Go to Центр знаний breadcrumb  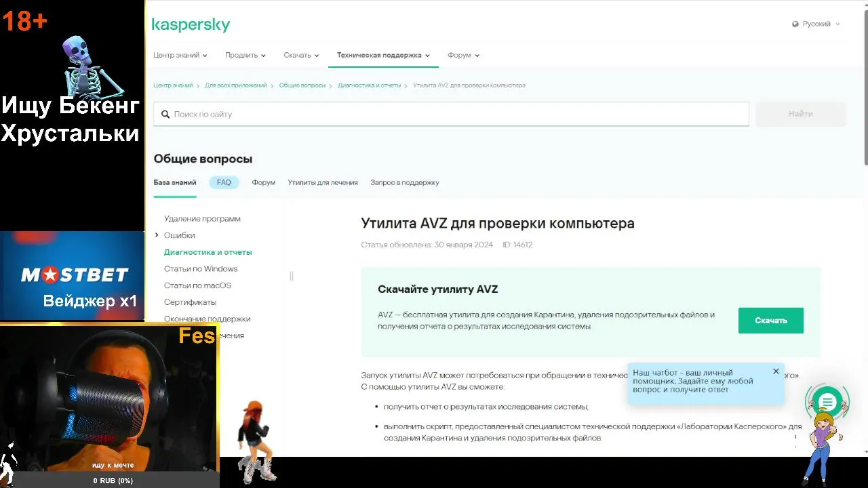pos(173,85)
